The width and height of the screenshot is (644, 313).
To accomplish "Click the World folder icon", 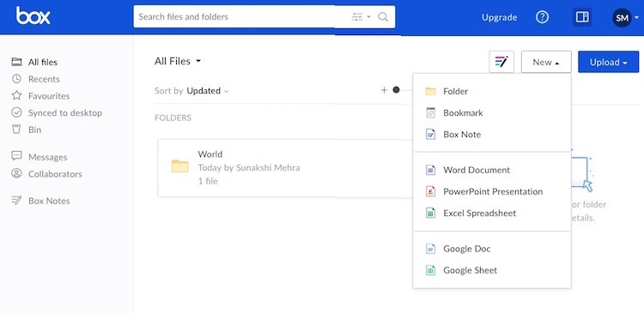I will coord(180,166).
